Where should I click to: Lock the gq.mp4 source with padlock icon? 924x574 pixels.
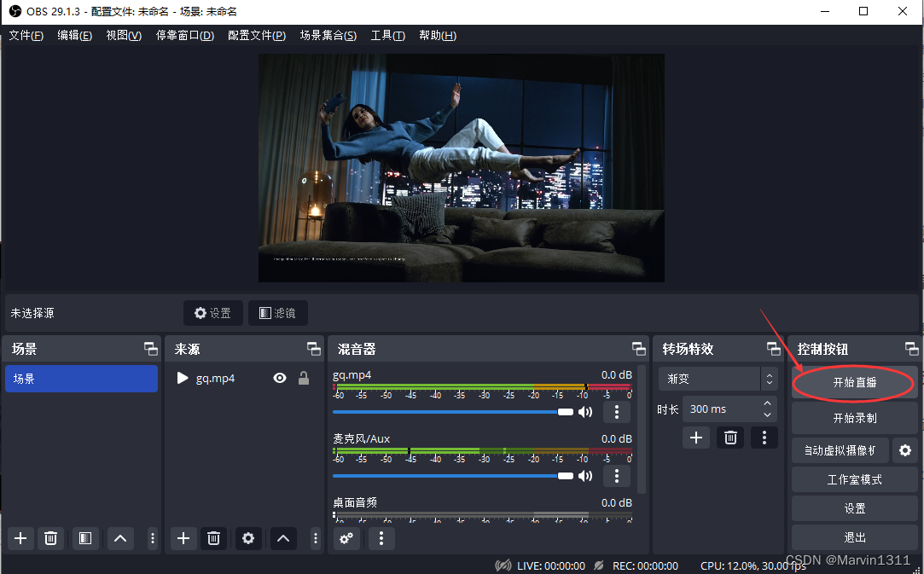click(x=303, y=378)
